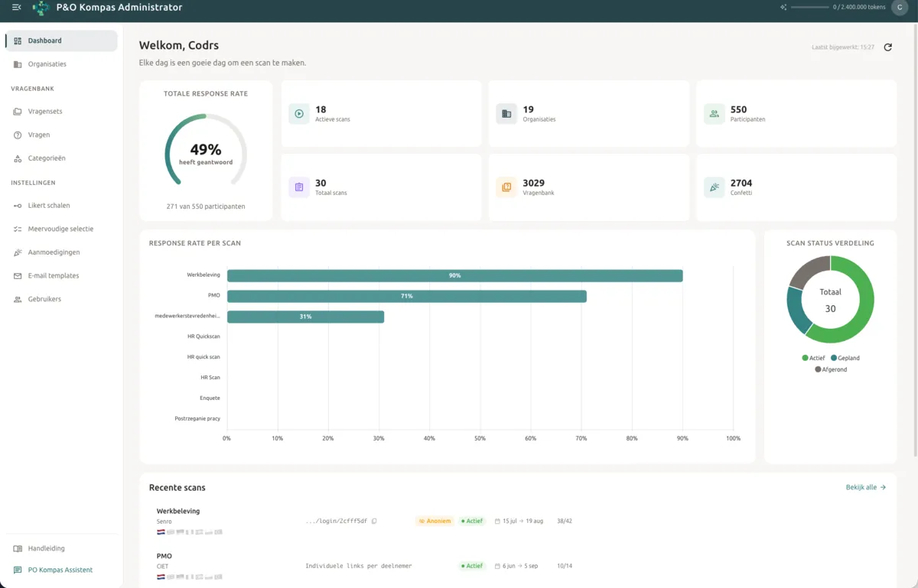This screenshot has height=588, width=918.
Task: Click the medewerkerstevredenheid 31% bar
Action: click(305, 317)
